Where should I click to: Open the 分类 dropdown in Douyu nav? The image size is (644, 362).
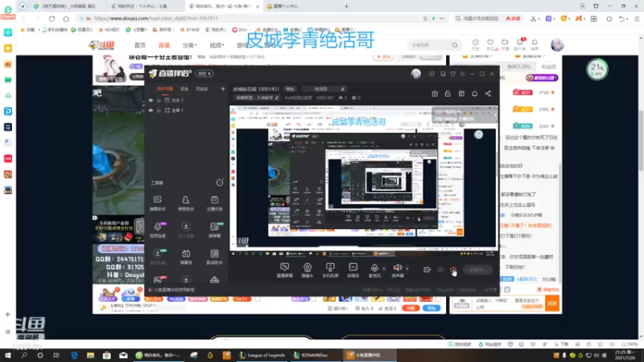tap(189, 45)
